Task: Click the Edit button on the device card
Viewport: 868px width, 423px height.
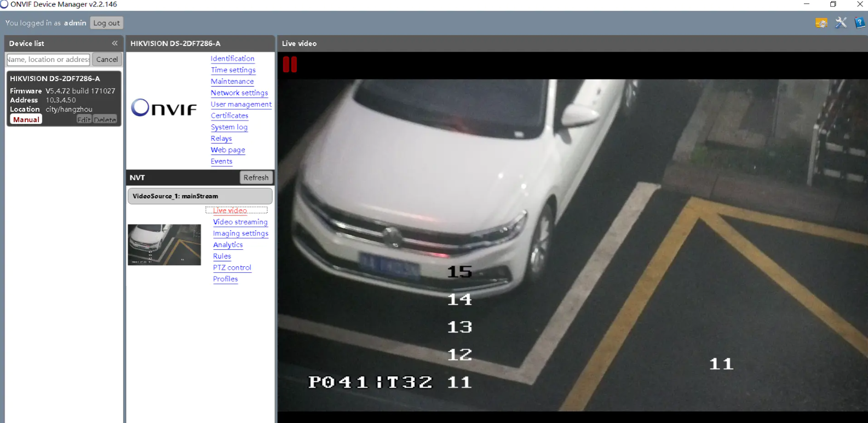Action: tap(84, 119)
